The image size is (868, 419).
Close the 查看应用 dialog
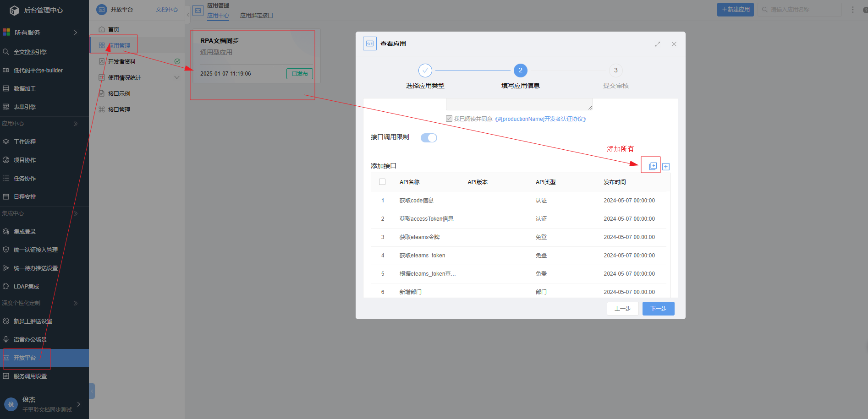coord(674,44)
